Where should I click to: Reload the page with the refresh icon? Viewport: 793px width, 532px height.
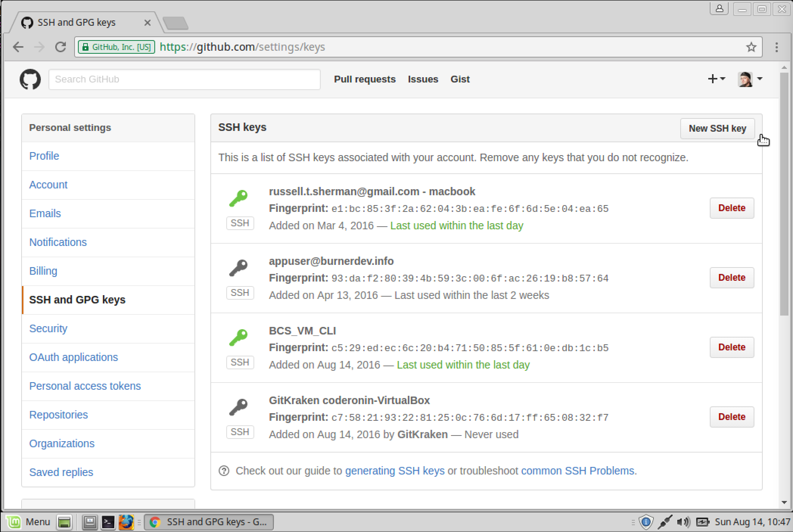(x=61, y=47)
